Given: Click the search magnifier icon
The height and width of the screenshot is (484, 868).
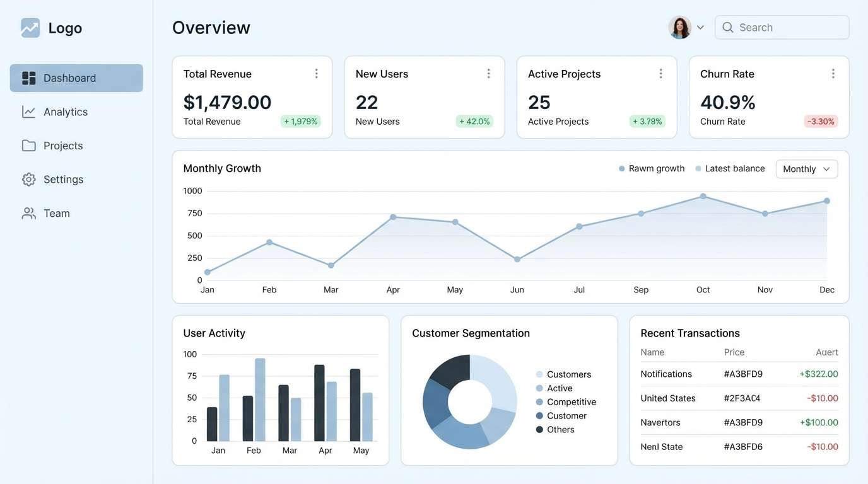Looking at the screenshot, I should point(727,27).
